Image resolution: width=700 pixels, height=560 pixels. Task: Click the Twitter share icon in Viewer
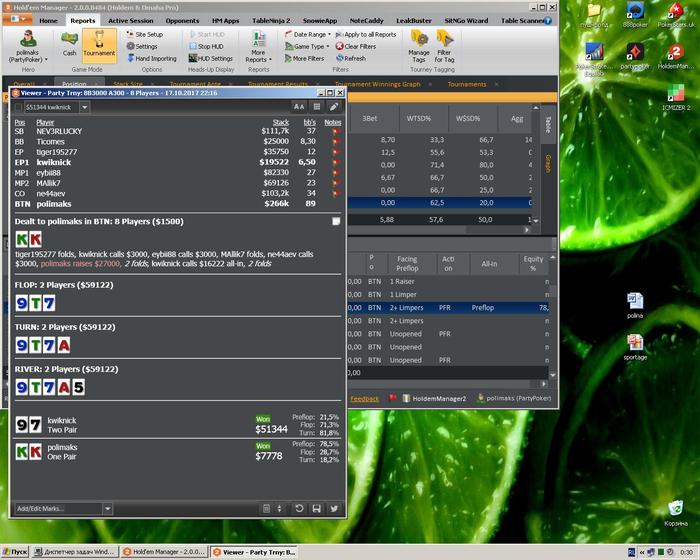pos(333,508)
